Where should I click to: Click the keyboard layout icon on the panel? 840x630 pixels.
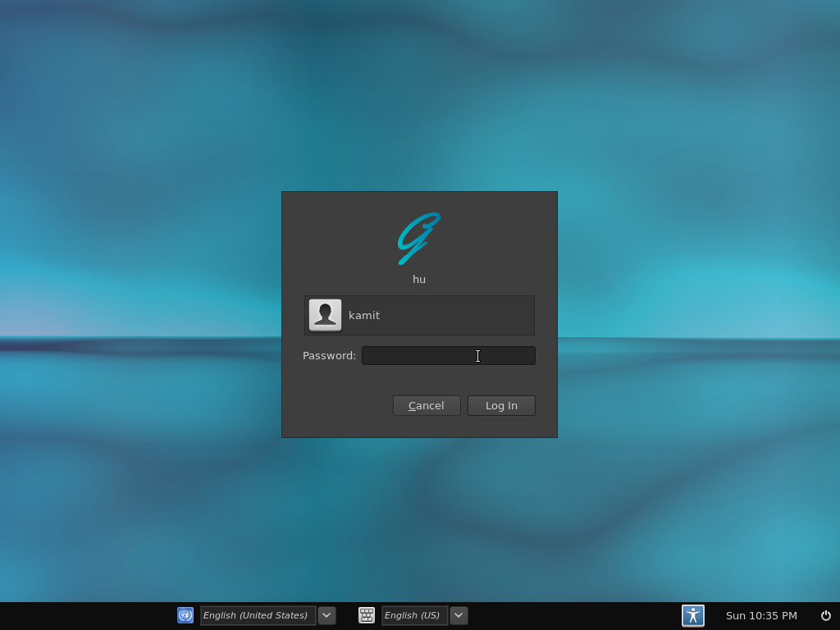(x=366, y=615)
